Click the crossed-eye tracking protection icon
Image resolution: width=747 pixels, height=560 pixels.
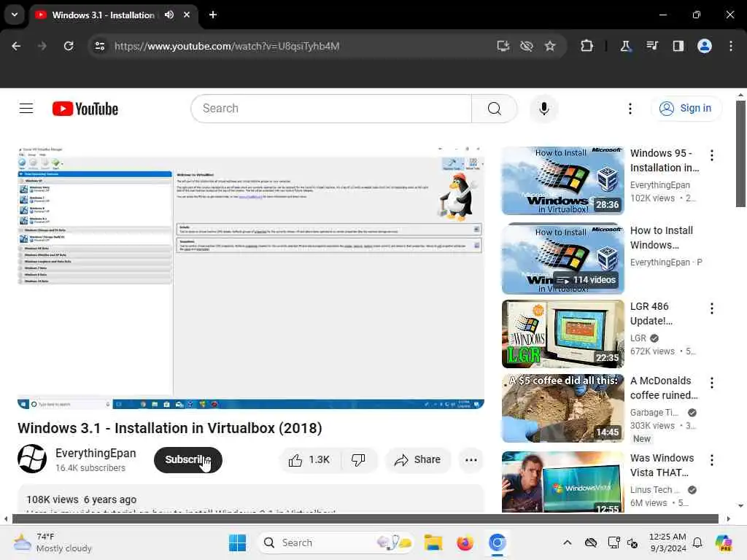(x=527, y=46)
